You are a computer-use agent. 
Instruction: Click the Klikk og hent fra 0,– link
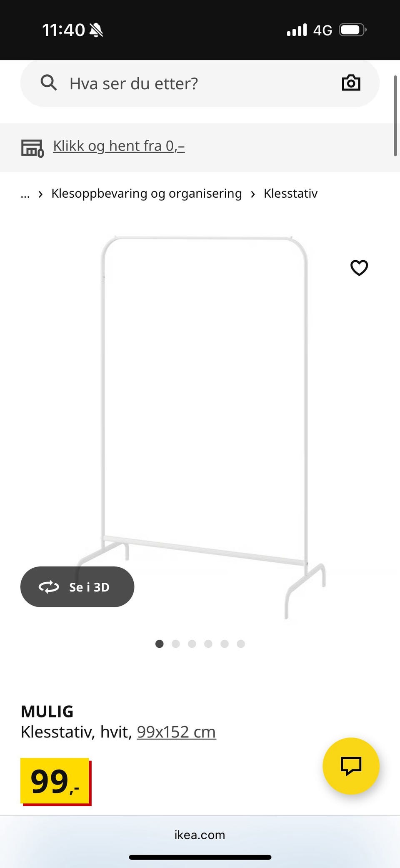(x=119, y=146)
